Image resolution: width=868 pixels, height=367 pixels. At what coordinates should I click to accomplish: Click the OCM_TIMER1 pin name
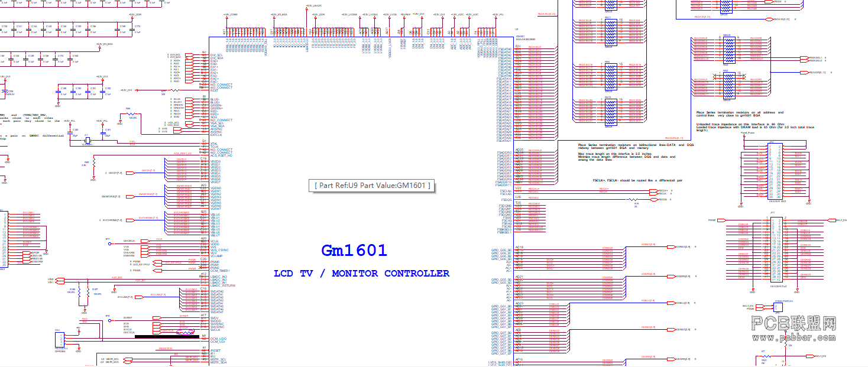220,271
